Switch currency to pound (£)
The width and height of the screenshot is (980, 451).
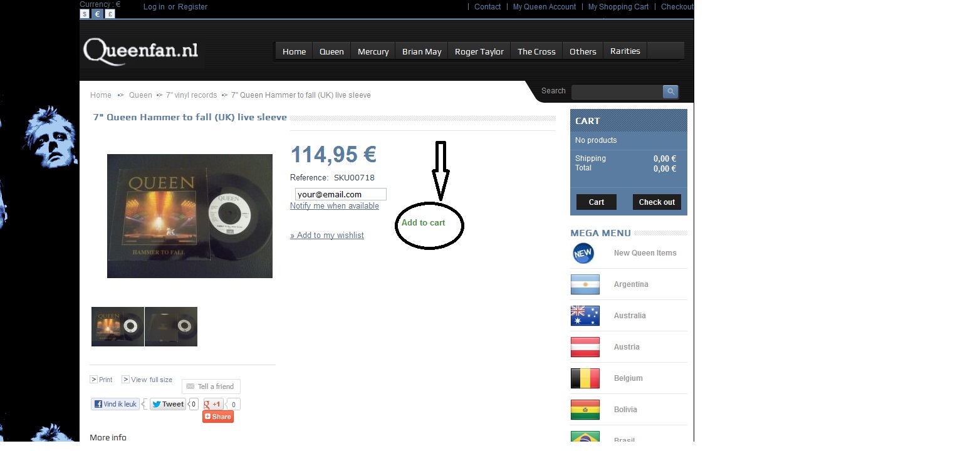(110, 14)
